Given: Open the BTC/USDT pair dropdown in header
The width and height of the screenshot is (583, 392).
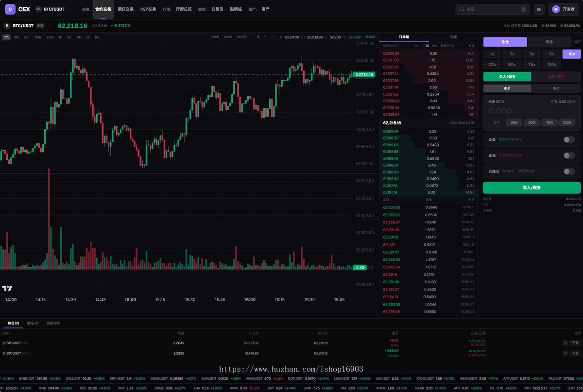Looking at the screenshot, I should pyautogui.click(x=52, y=9).
